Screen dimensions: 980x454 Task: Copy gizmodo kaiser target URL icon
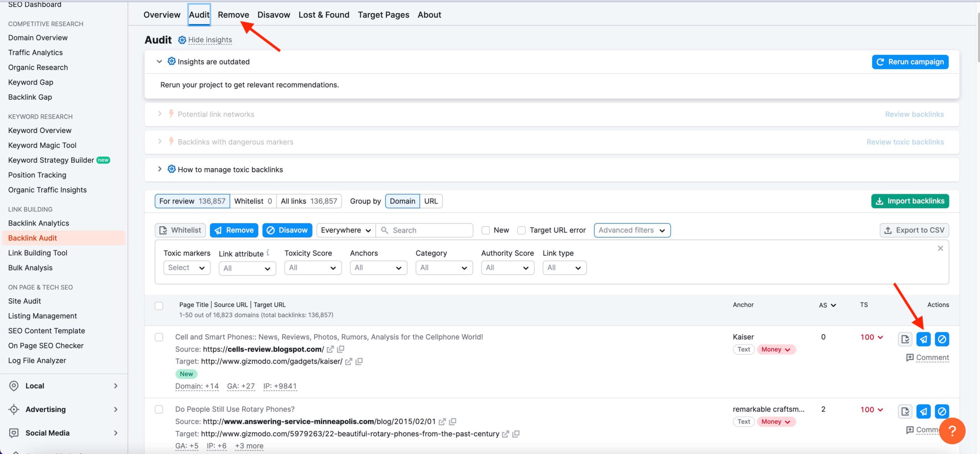[x=359, y=361]
